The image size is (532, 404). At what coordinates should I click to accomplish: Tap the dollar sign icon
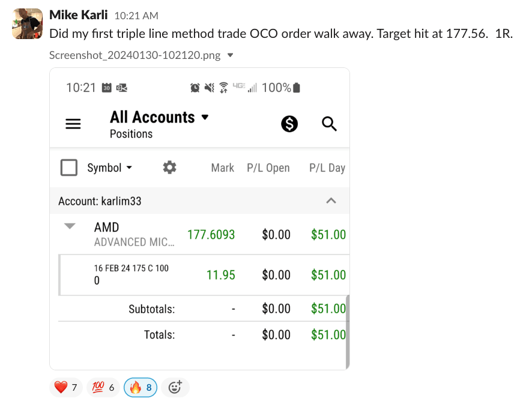point(289,124)
